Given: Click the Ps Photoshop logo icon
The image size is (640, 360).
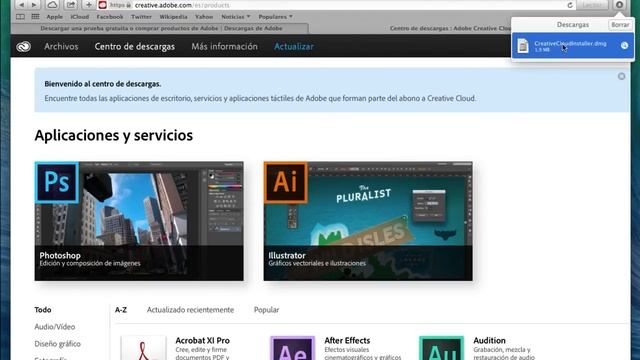Looking at the screenshot, I should click(57, 182).
